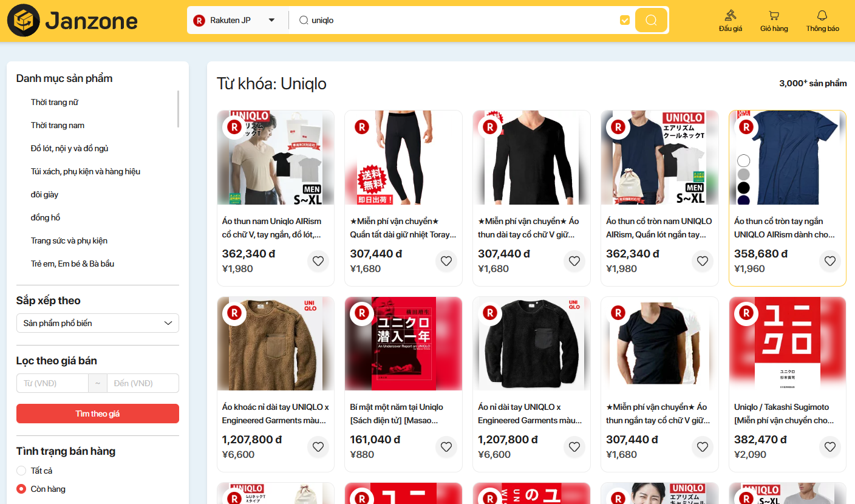Viewport: 855px width, 504px height.
Task: Favorite the ¥2,090 Takashi Sugimoto book
Action: pos(830,447)
